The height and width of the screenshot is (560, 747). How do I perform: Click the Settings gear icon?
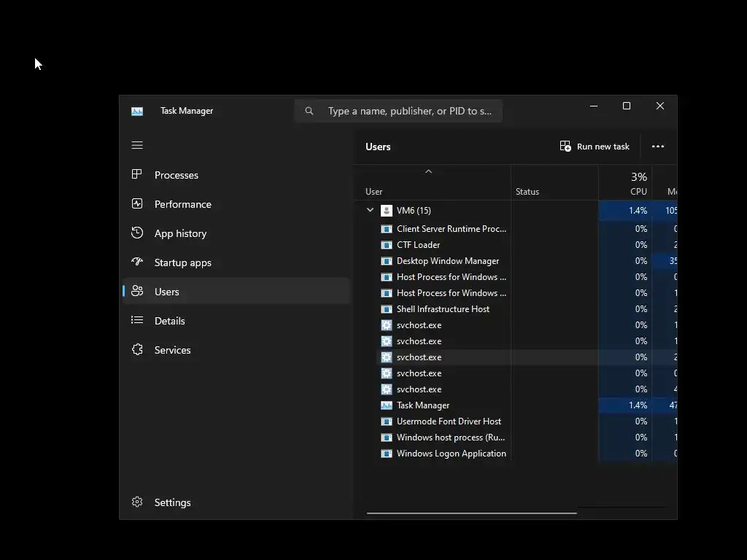pos(136,502)
